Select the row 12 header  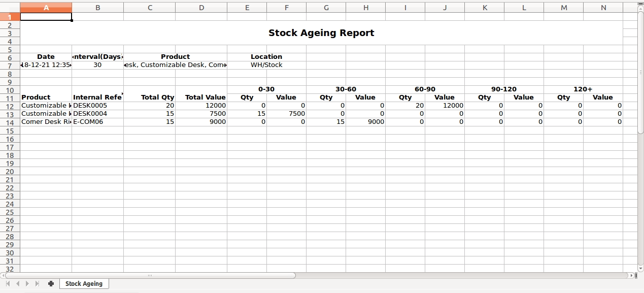[10, 106]
